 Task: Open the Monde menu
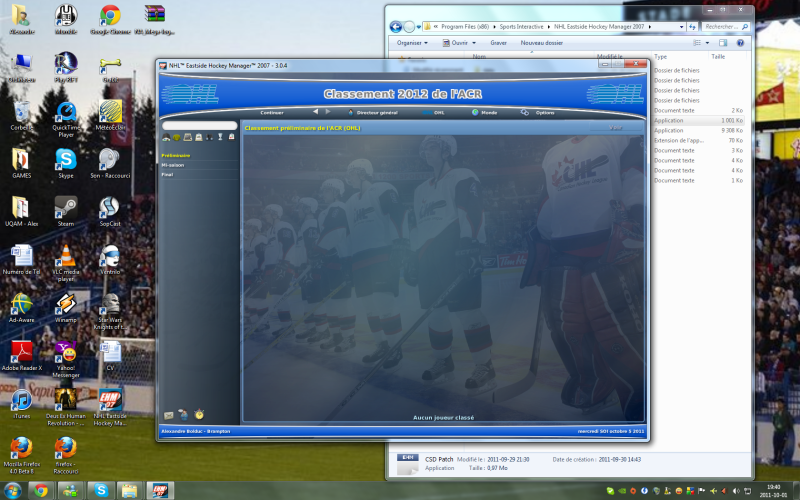[x=484, y=113]
